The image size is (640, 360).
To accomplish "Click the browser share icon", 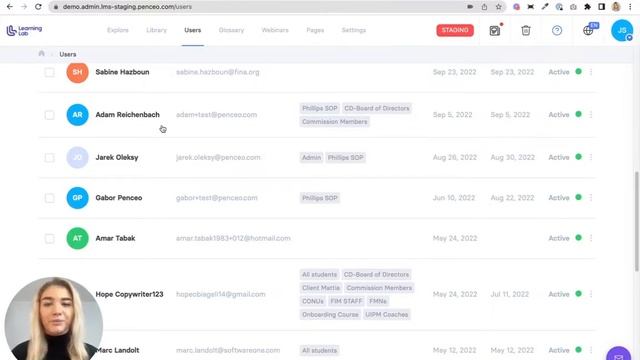I will point(484,7).
